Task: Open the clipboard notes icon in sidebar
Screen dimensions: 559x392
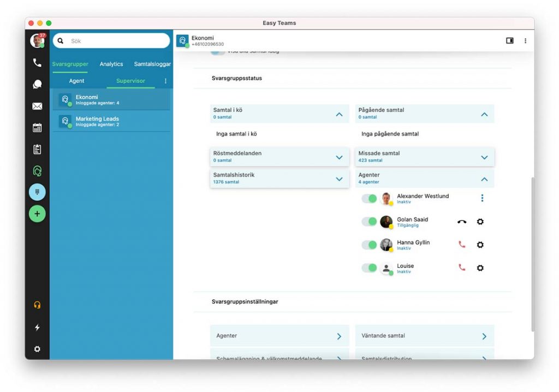Action: (37, 149)
